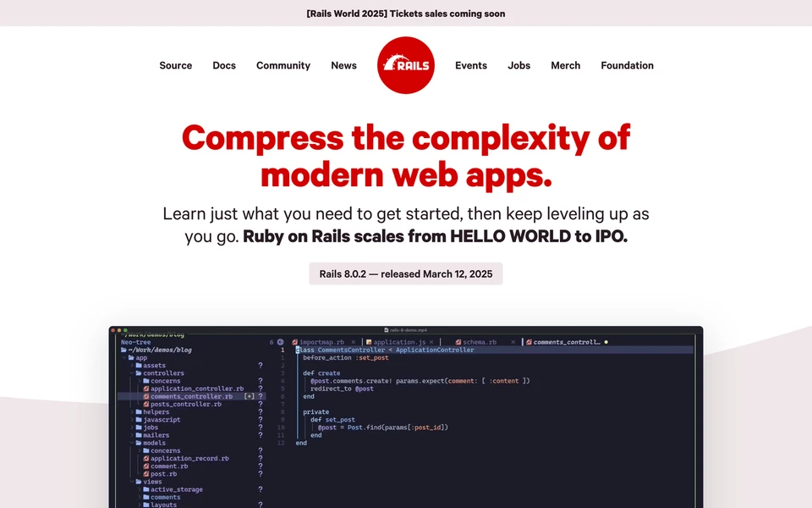Click the assets folder icon
Image resolution: width=812 pixels, height=508 pixels.
point(139,366)
